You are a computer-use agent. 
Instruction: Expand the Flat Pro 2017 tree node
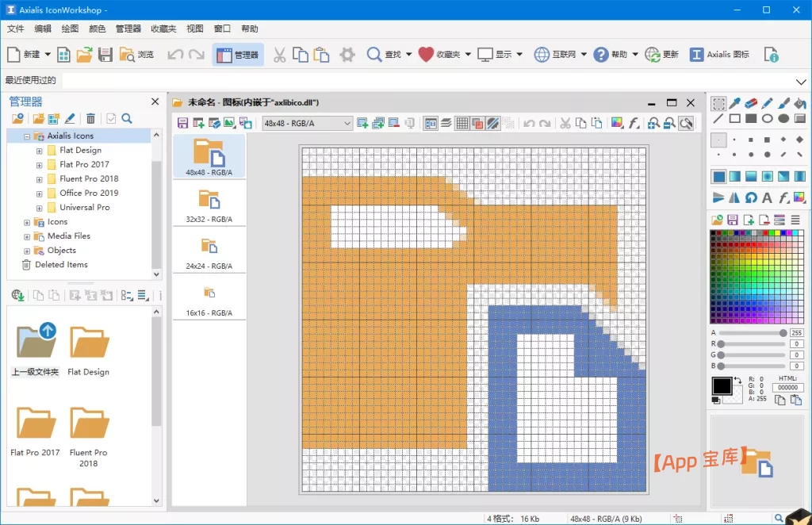click(x=40, y=165)
